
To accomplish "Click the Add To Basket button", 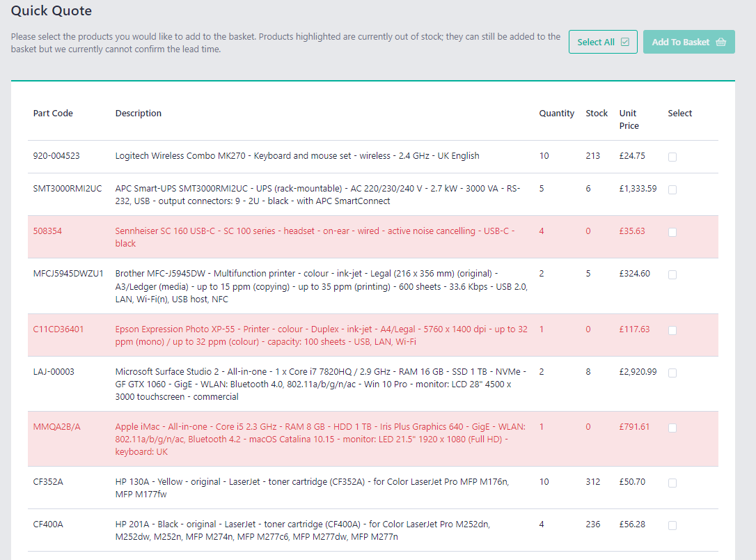I will point(688,42).
